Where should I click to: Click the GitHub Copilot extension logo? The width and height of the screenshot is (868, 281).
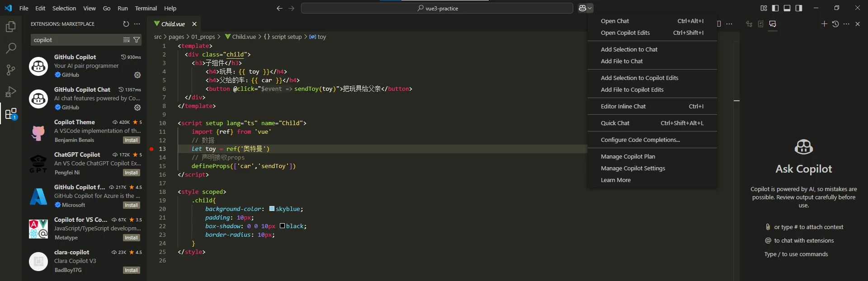click(38, 66)
